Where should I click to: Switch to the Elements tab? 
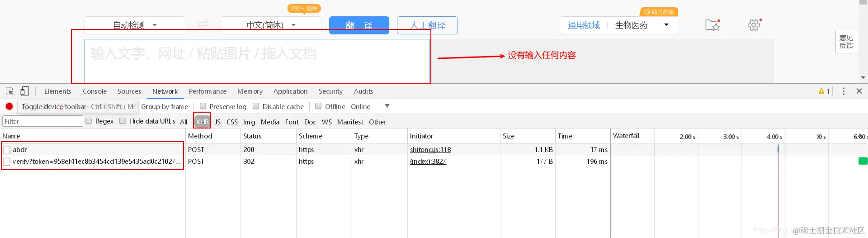[x=57, y=91]
